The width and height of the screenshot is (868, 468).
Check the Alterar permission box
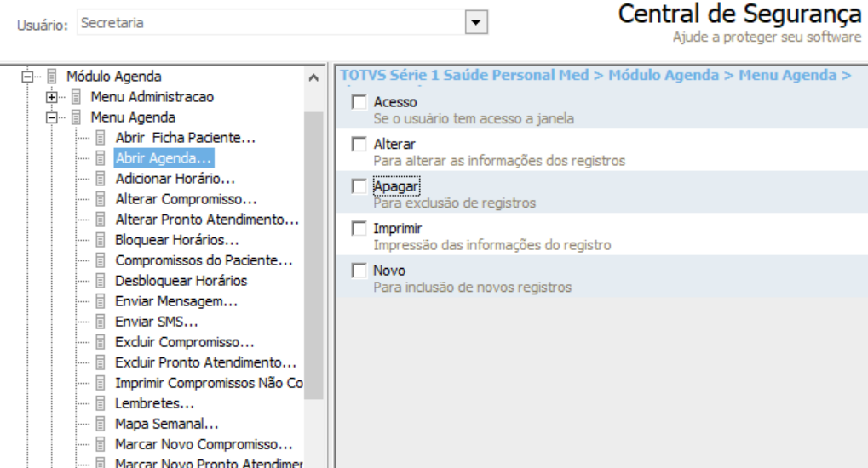point(359,144)
